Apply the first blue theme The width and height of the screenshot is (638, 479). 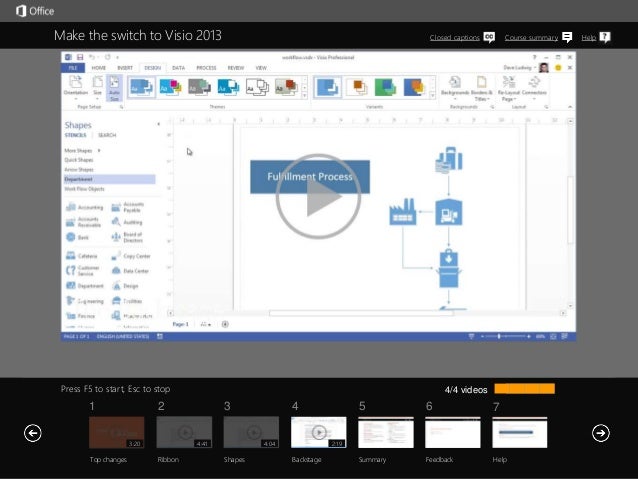(x=141, y=87)
